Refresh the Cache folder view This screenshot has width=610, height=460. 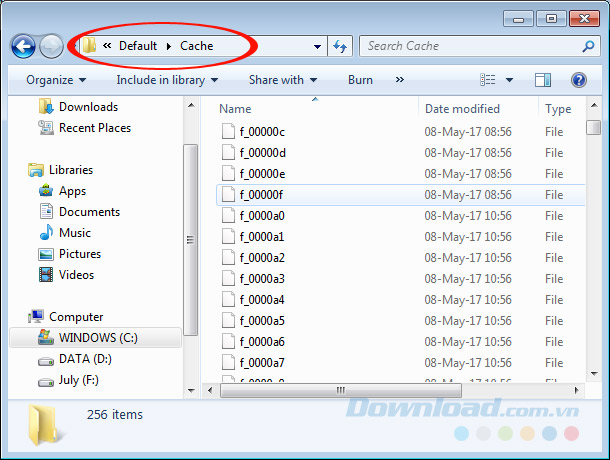[340, 46]
